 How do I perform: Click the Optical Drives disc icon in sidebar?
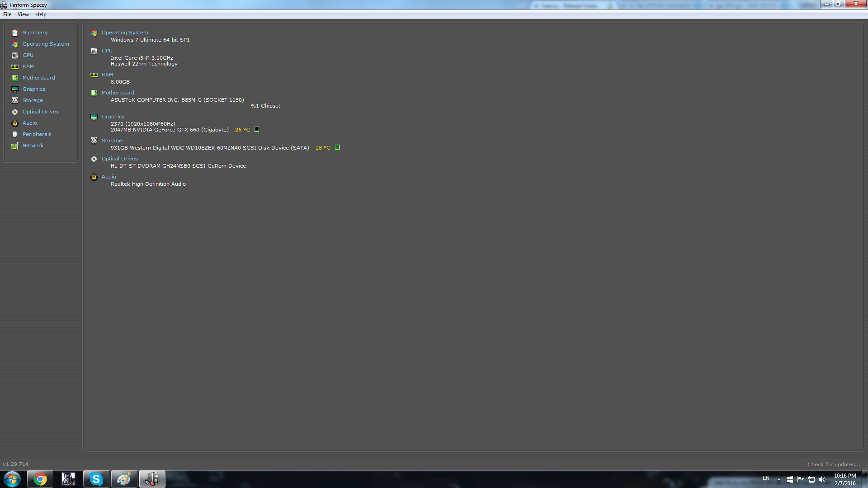click(x=15, y=112)
